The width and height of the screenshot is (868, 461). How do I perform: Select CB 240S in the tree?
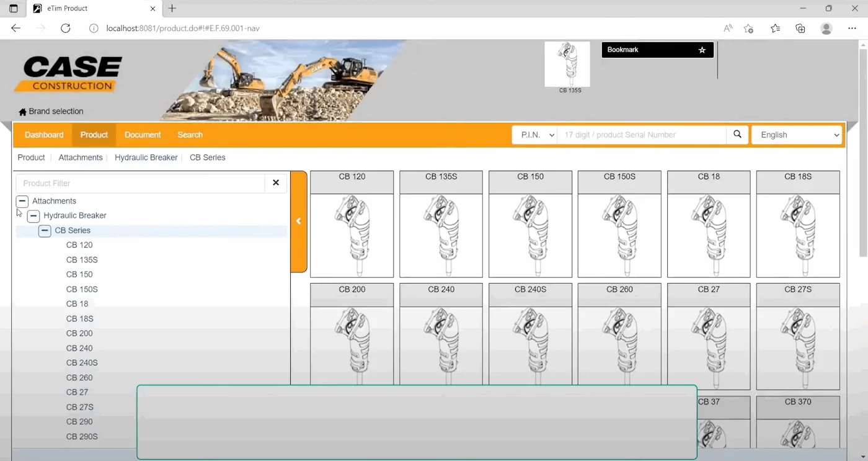[x=82, y=363]
